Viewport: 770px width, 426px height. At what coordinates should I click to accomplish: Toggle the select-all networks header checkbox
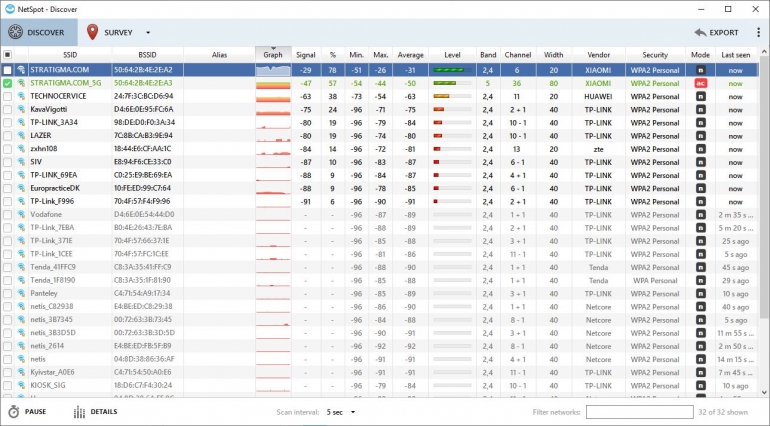(7, 55)
